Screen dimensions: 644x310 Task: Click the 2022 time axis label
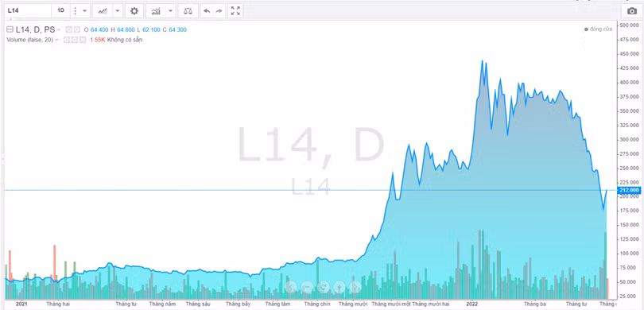coord(471,304)
